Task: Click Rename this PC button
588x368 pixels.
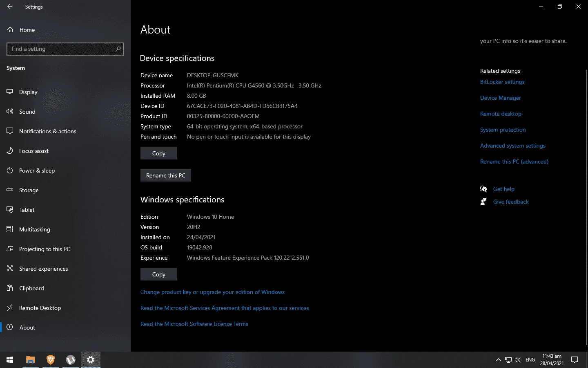Action: click(166, 175)
